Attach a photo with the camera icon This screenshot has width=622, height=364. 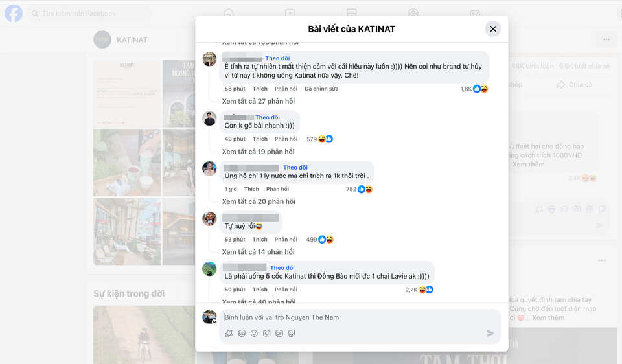click(x=266, y=334)
